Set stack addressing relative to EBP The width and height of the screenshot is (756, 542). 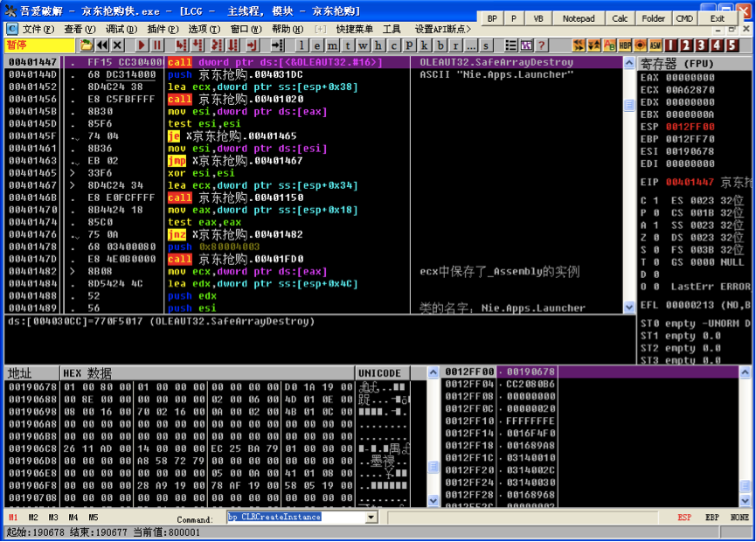click(712, 518)
